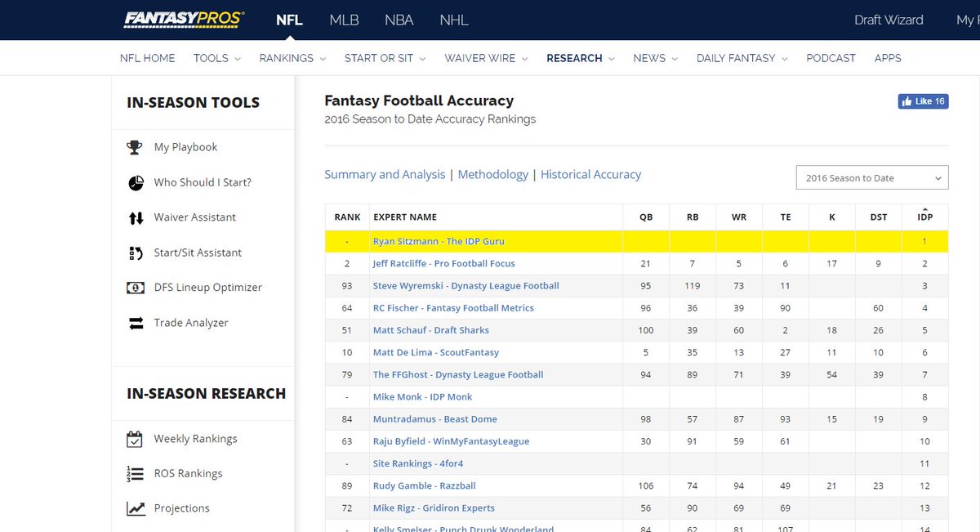Sort table by RANK column
The width and height of the screenshot is (980, 532).
347,217
